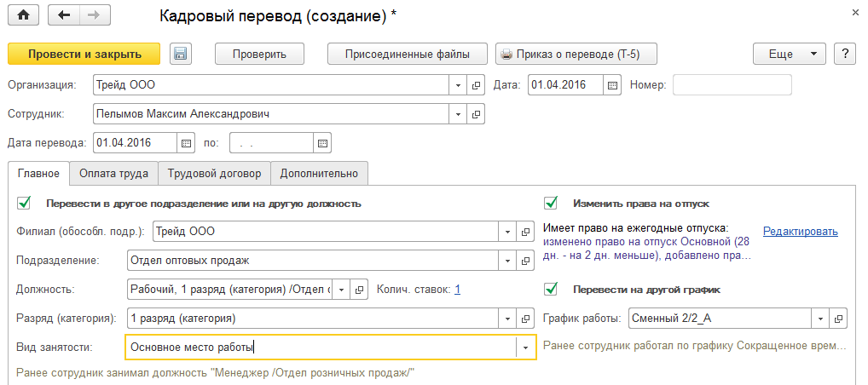Click the save floppy disk icon

(181, 54)
